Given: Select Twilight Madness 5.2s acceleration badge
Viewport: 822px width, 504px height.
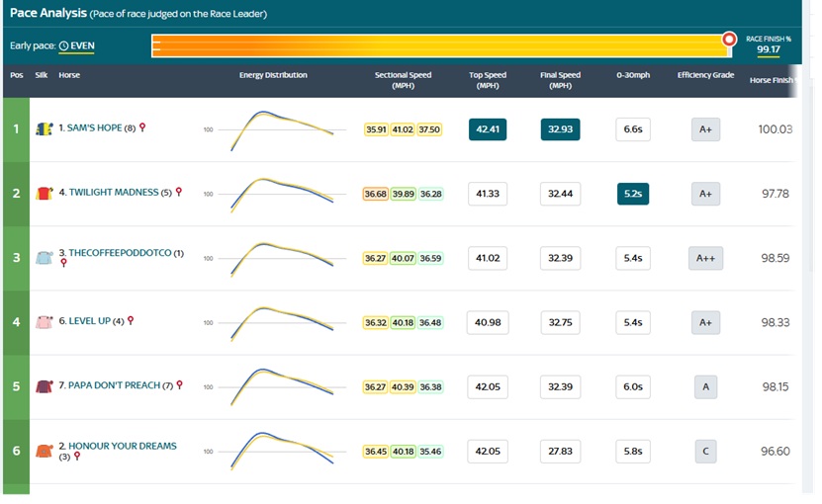Looking at the screenshot, I should pos(632,194).
